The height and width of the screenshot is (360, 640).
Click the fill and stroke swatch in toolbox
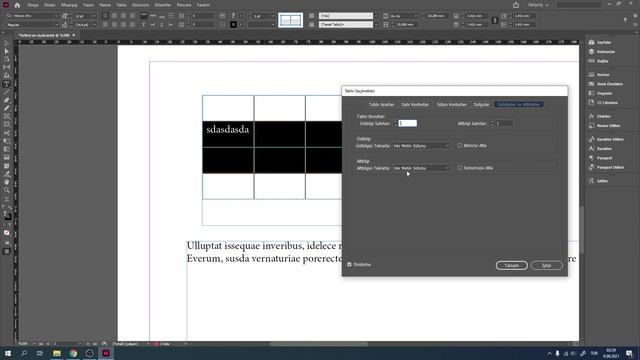click(x=7, y=215)
